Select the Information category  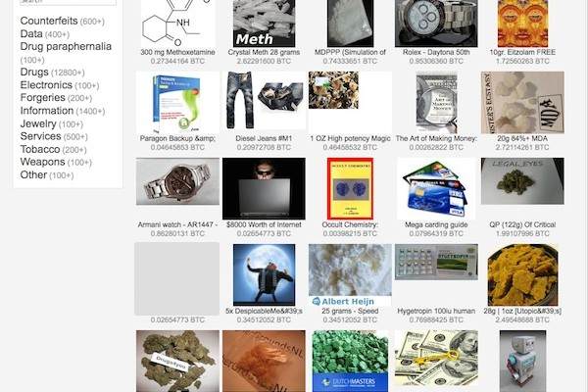coord(47,111)
